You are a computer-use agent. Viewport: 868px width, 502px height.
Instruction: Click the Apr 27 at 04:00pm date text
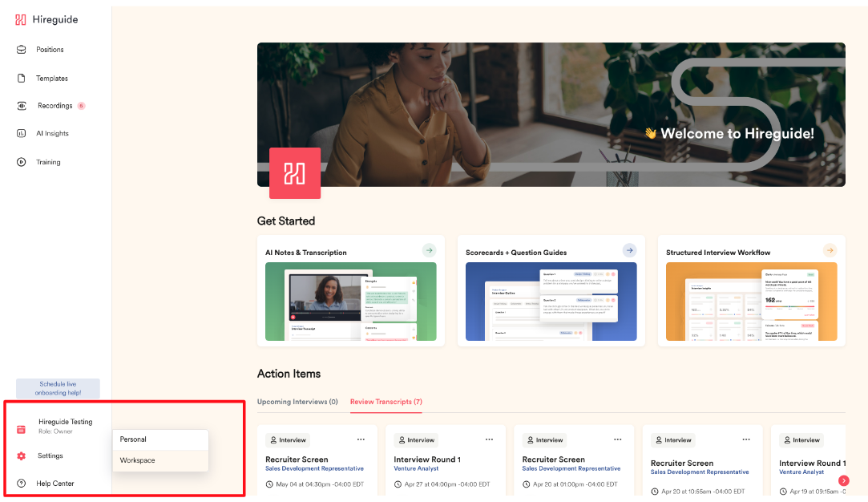point(447,484)
